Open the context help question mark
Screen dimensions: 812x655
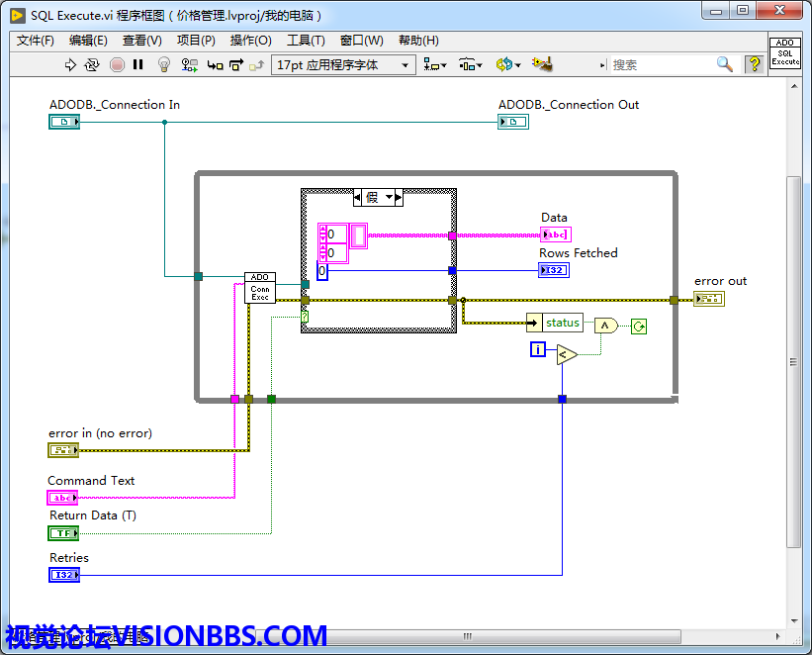[755, 63]
